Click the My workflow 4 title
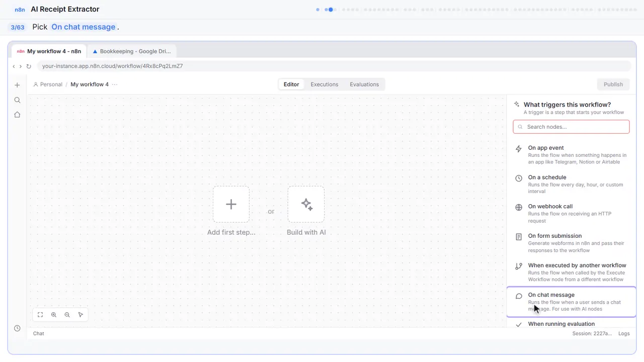644x362 pixels. tap(90, 84)
